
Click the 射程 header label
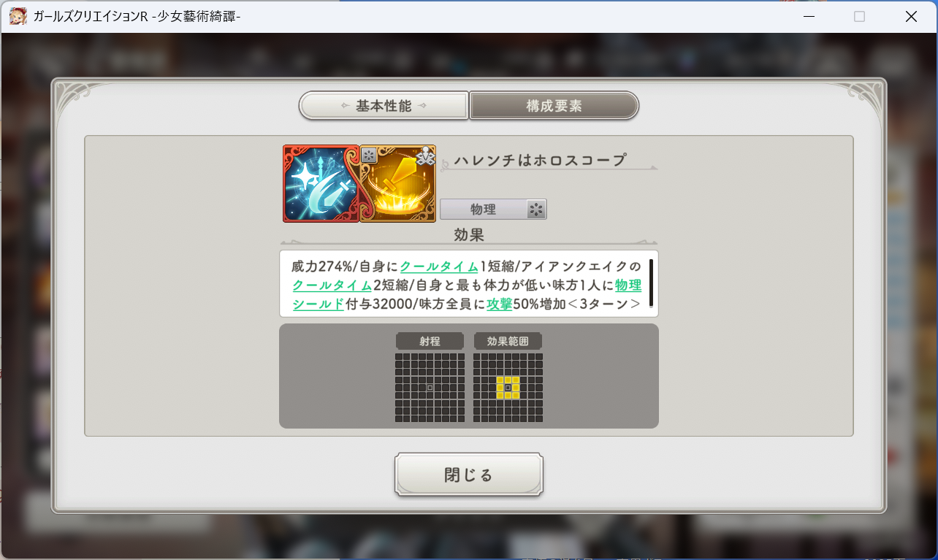click(430, 341)
